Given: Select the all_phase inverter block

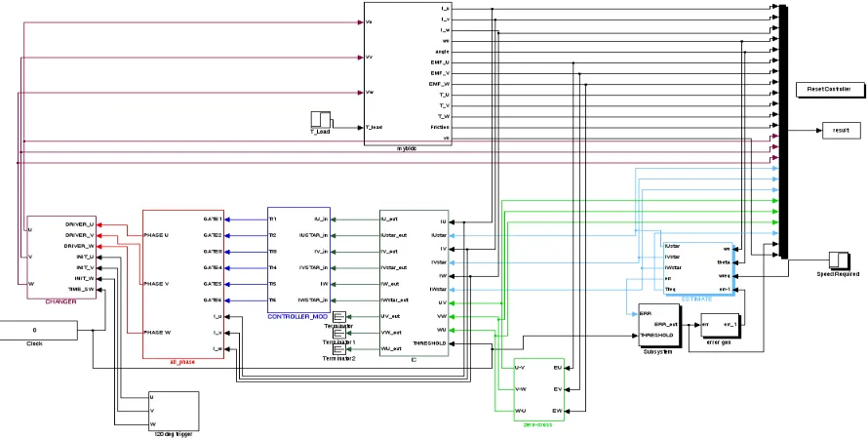Looking at the screenshot, I should 183,285.
